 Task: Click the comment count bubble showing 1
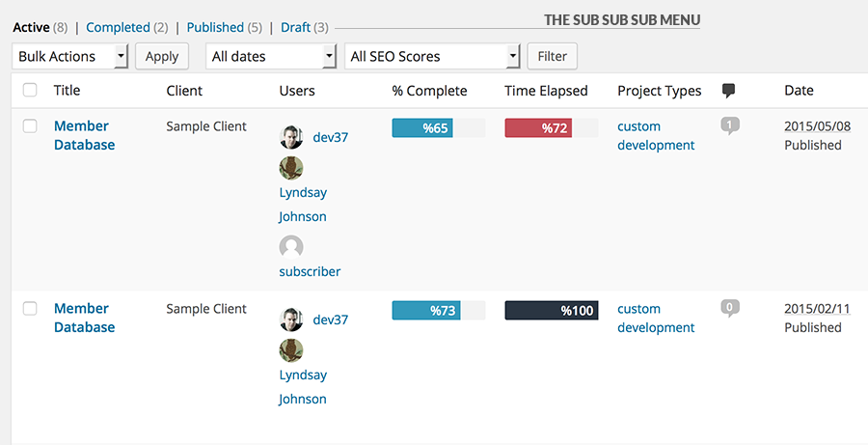730,125
